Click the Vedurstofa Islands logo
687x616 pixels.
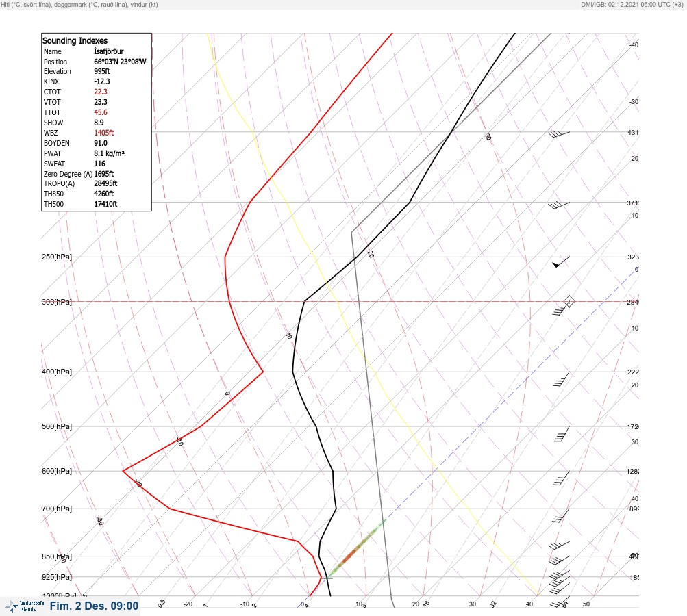pos(25,606)
